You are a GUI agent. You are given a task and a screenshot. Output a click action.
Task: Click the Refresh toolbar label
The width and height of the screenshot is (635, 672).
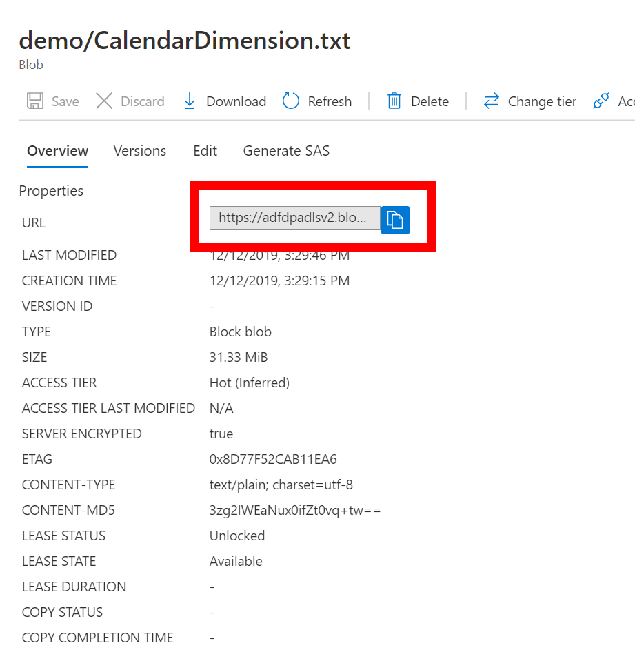tap(329, 101)
